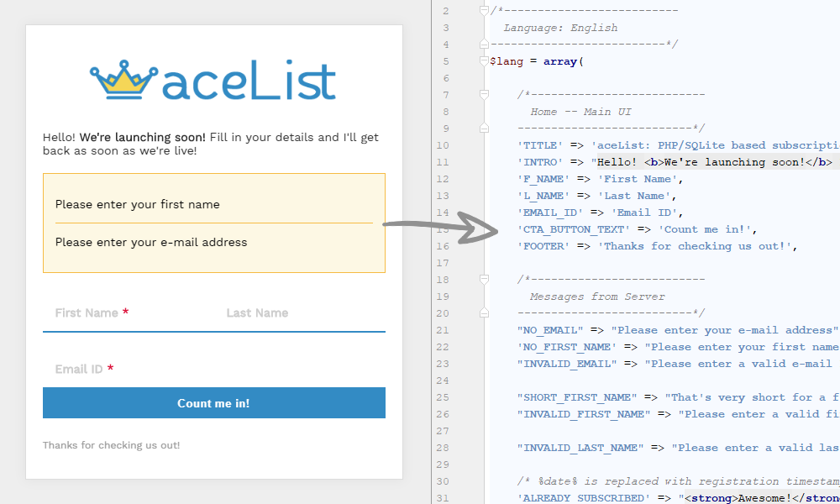The image size is (840, 504).
Task: Click the Last Name input field
Action: pos(300,312)
